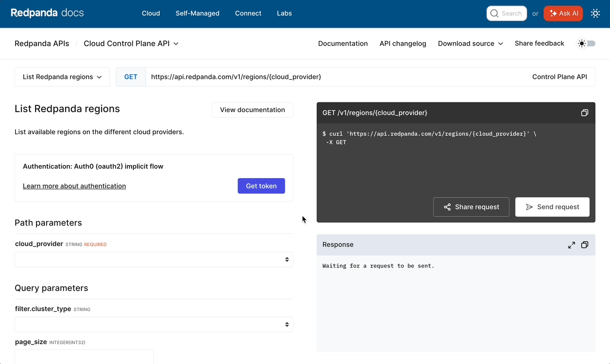610x364 pixels.
Task: Click the search magnifier in the navbar
Action: pyautogui.click(x=494, y=13)
